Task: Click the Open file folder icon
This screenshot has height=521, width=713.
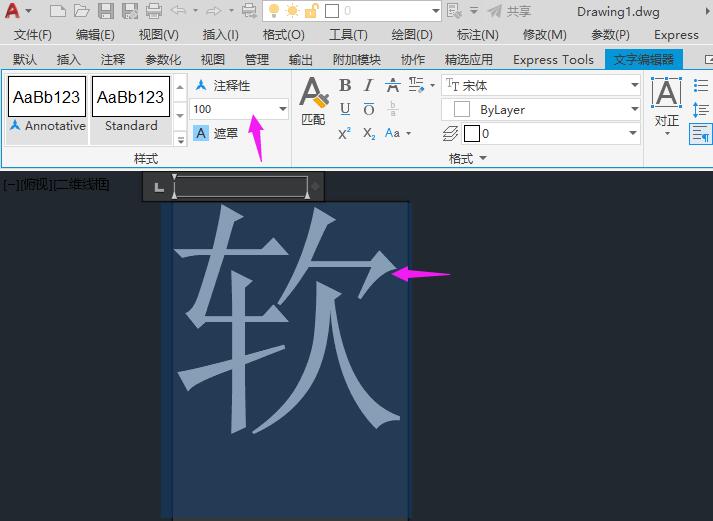Action: click(81, 10)
